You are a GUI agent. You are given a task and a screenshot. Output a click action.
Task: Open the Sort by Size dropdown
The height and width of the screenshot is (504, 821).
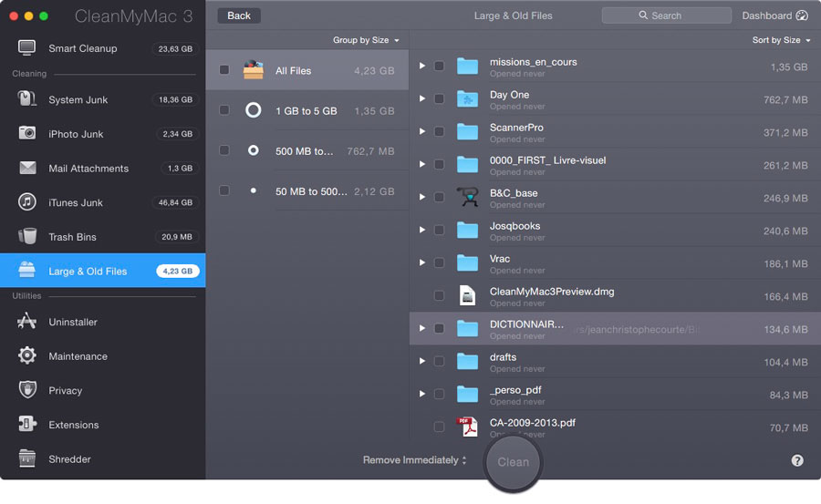click(781, 40)
